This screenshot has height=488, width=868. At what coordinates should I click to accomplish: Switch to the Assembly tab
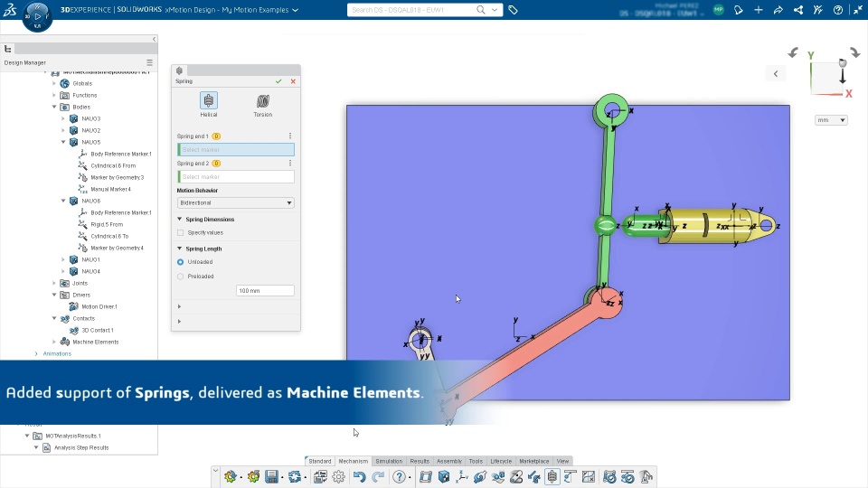[449, 461]
